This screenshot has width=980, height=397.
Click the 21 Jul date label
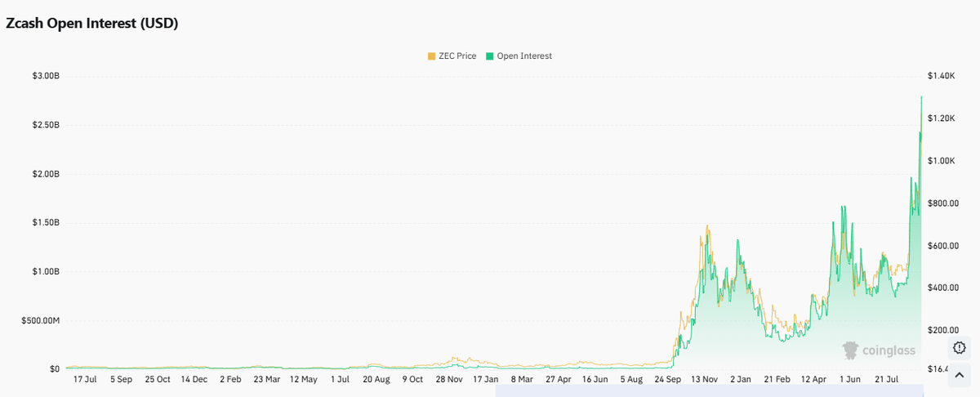(x=886, y=380)
